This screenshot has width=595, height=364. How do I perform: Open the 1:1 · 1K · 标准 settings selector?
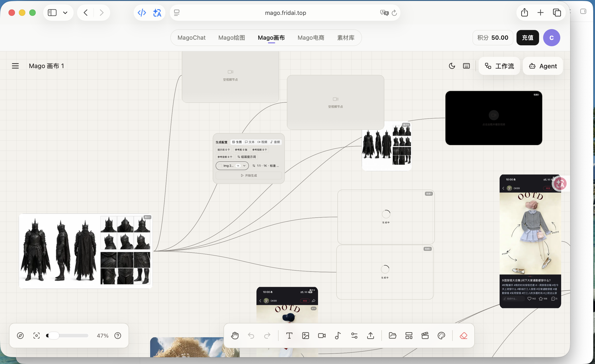click(x=265, y=166)
